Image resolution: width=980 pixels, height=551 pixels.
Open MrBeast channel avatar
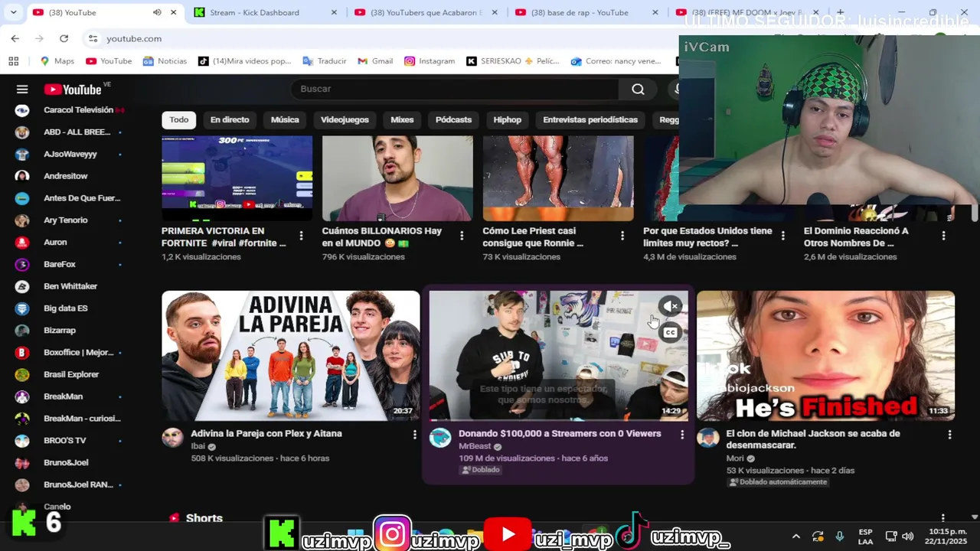click(440, 438)
